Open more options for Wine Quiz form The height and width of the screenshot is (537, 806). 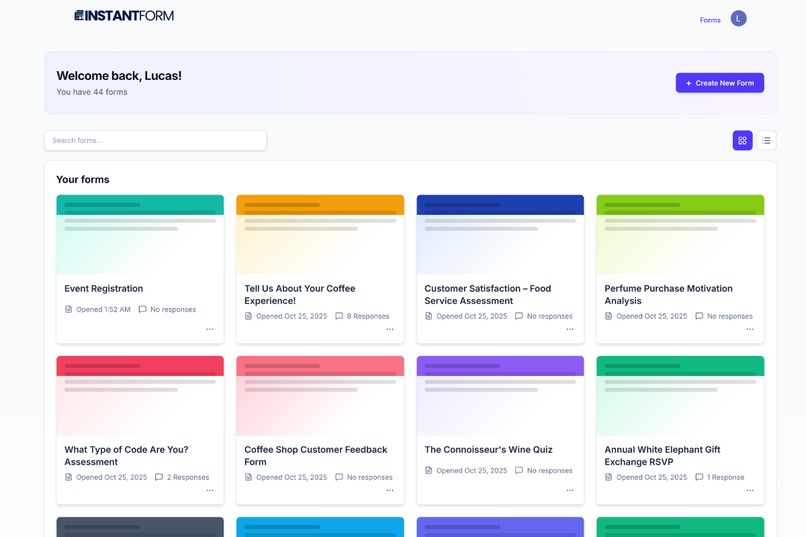pyautogui.click(x=570, y=490)
